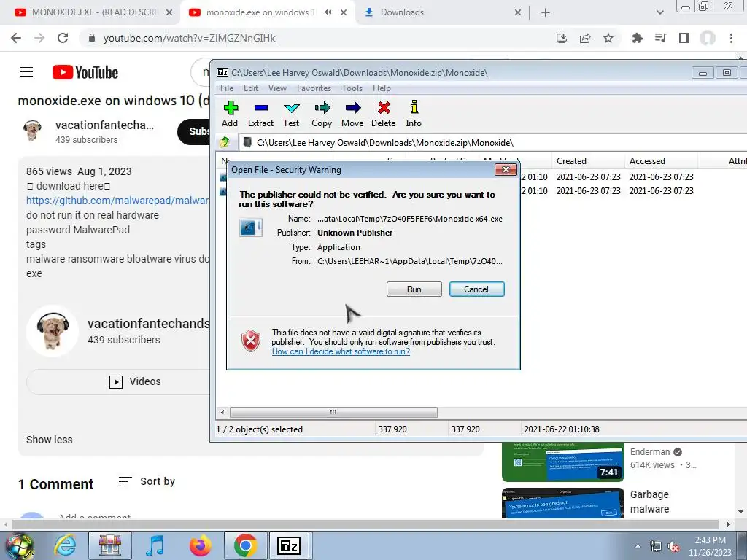The width and height of the screenshot is (747, 560).
Task: Sort 7-Zip list by Created column
Action: (587, 161)
